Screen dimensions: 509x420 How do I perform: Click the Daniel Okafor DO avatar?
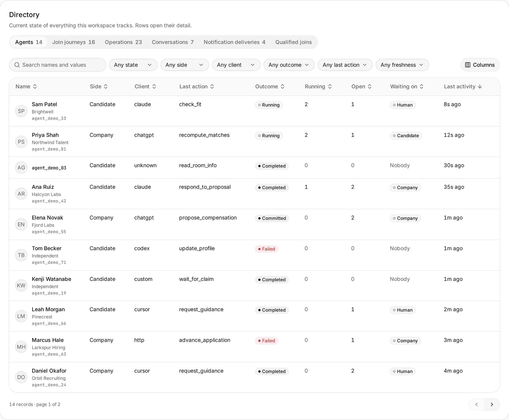click(x=21, y=377)
